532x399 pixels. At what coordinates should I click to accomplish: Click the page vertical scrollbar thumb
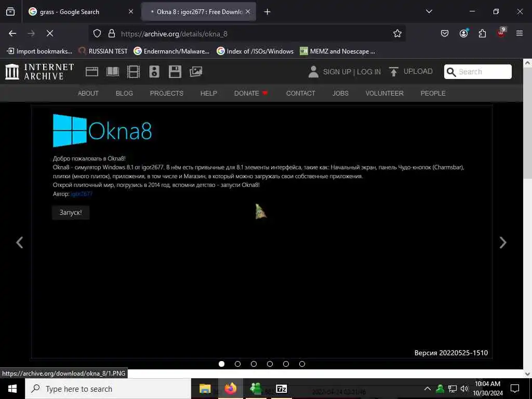click(527, 122)
